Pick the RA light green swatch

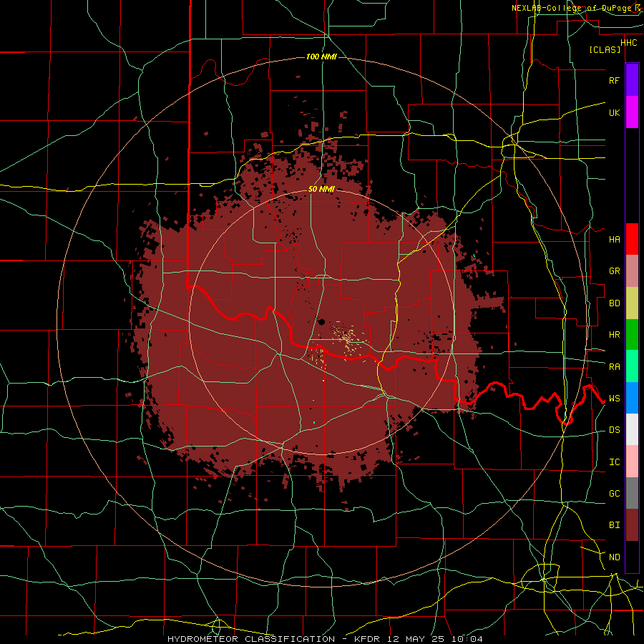(x=632, y=366)
